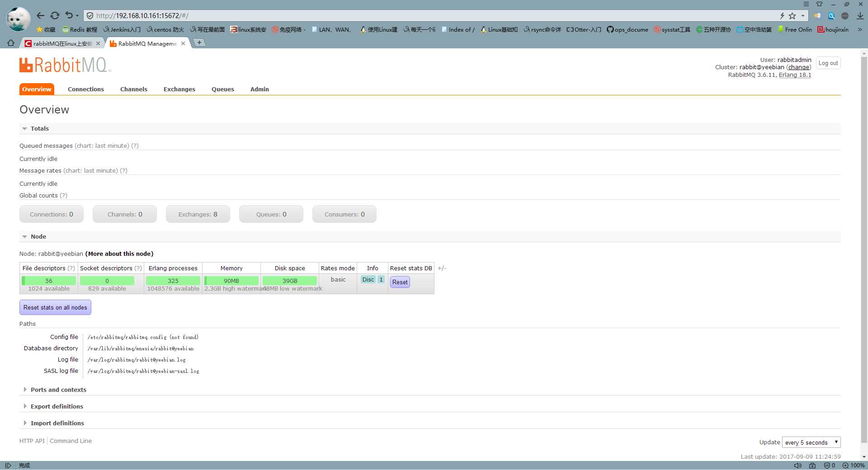Open the Admin tab
Image resolution: width=868 pixels, height=470 pixels.
pos(259,89)
